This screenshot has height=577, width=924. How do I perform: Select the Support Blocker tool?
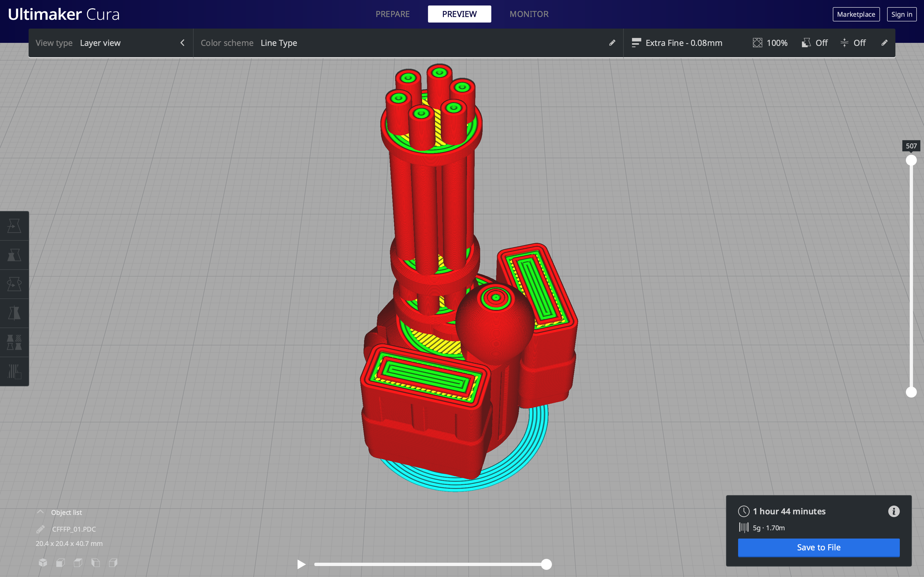coord(14,371)
